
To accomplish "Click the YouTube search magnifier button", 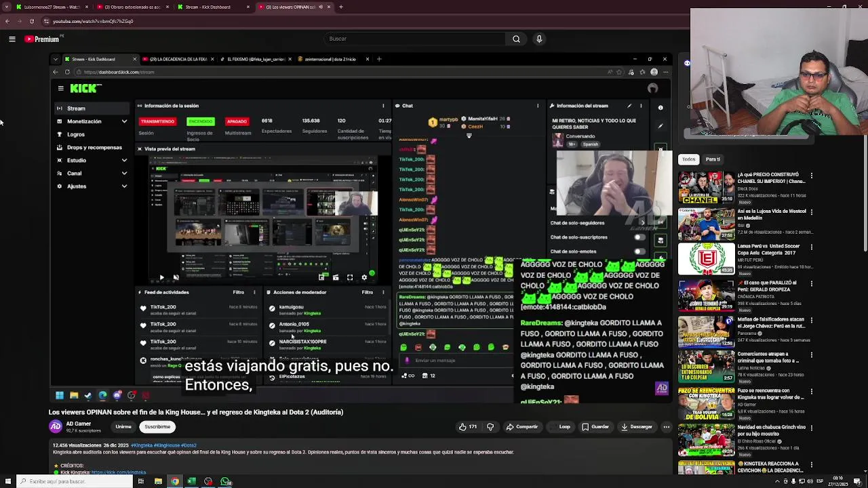I will [x=516, y=39].
